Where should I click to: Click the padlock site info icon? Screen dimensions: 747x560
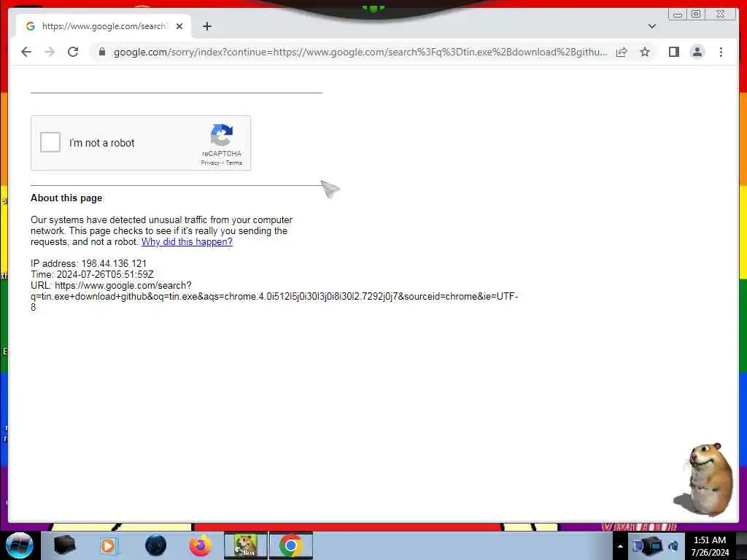[x=101, y=52]
